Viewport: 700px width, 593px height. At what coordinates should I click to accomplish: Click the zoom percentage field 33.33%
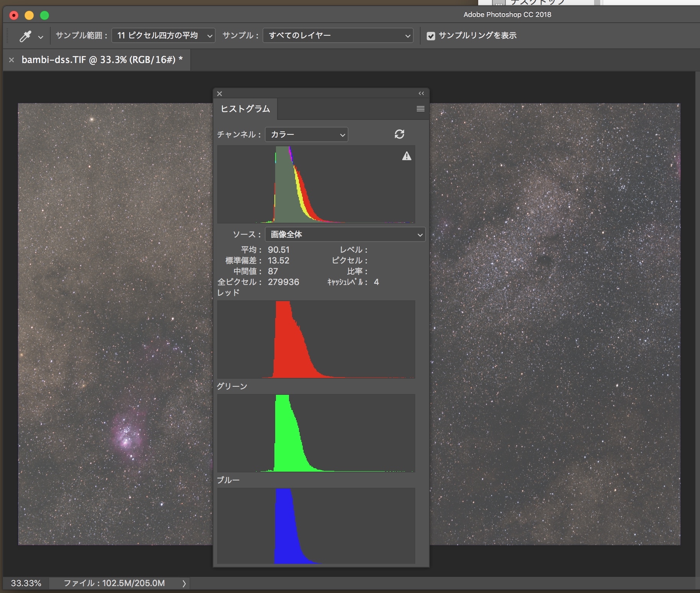26,583
